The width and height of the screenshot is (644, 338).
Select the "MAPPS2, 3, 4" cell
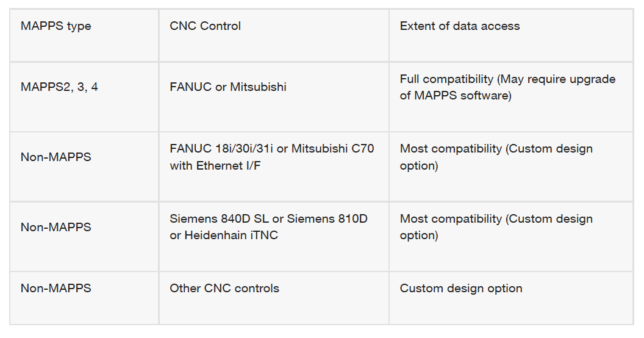pos(59,87)
